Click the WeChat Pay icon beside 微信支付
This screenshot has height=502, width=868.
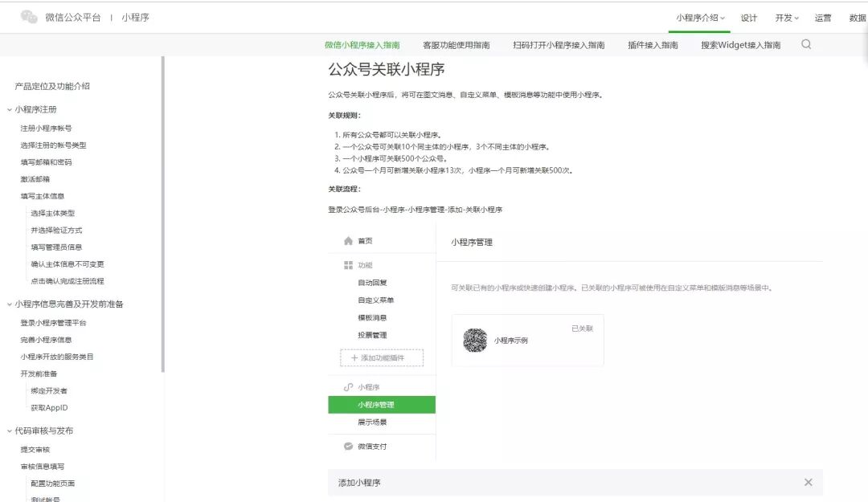(x=348, y=446)
